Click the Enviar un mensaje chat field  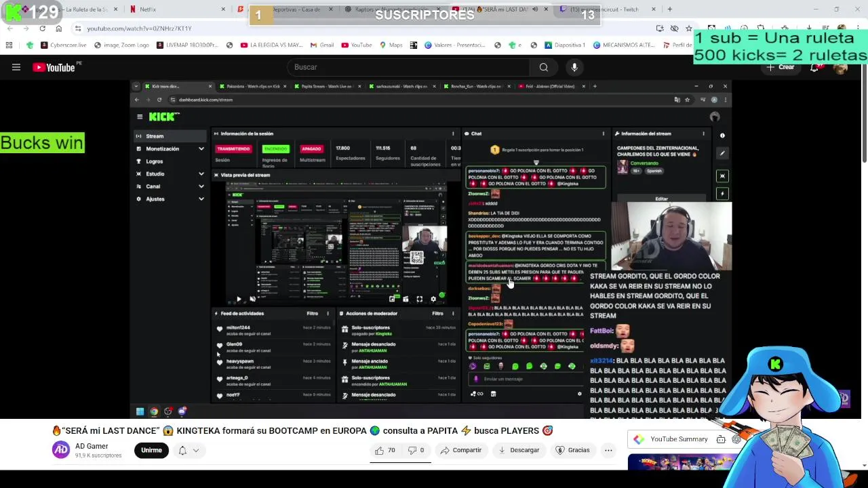526,379
